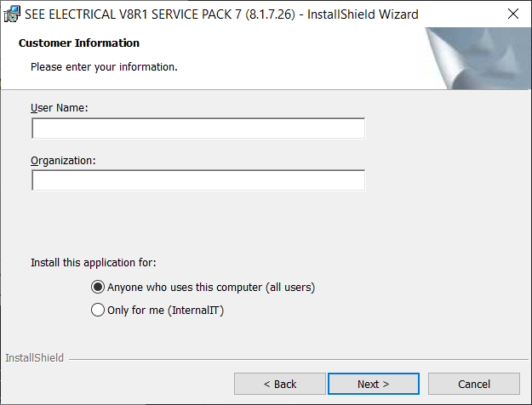The width and height of the screenshot is (532, 405).
Task: Proceed using the Next button
Action: tap(374, 384)
